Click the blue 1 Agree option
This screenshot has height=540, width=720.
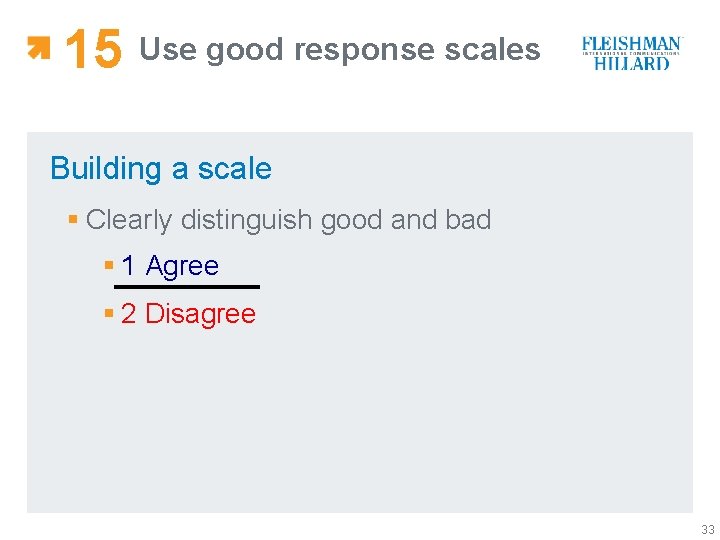(x=170, y=266)
